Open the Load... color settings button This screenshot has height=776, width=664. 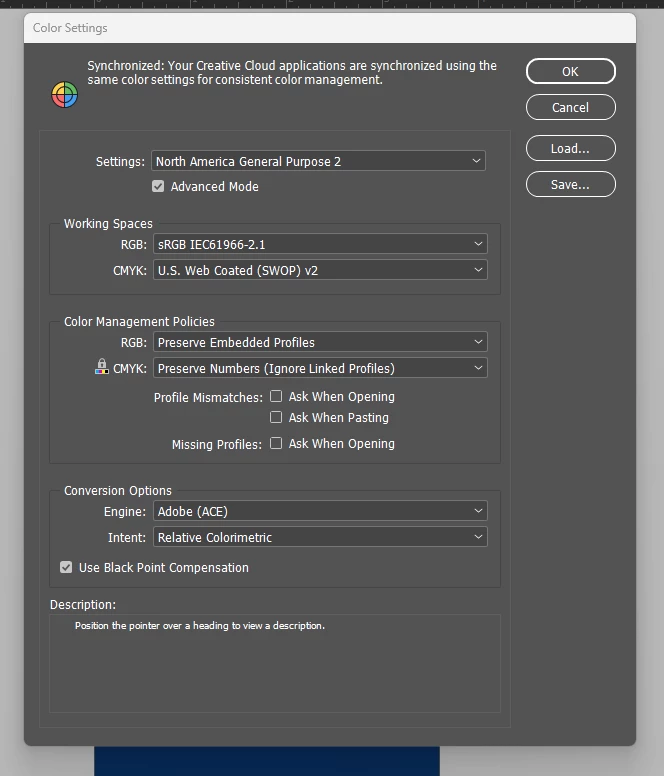570,148
